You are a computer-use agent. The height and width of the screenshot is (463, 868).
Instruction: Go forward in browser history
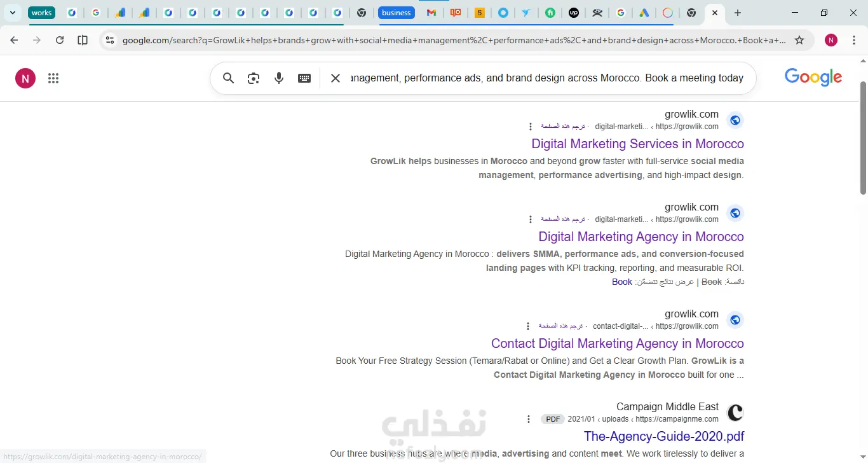click(x=37, y=40)
